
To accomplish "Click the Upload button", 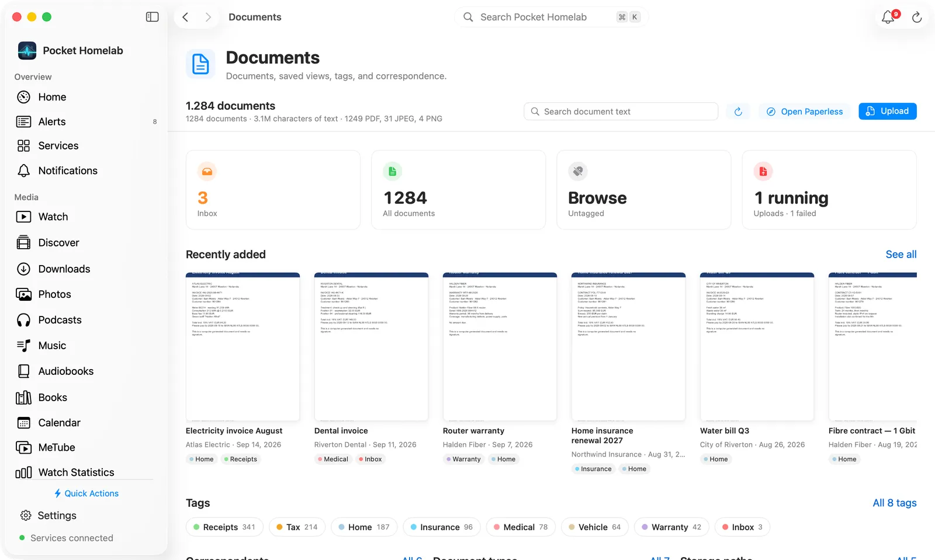I will [887, 111].
